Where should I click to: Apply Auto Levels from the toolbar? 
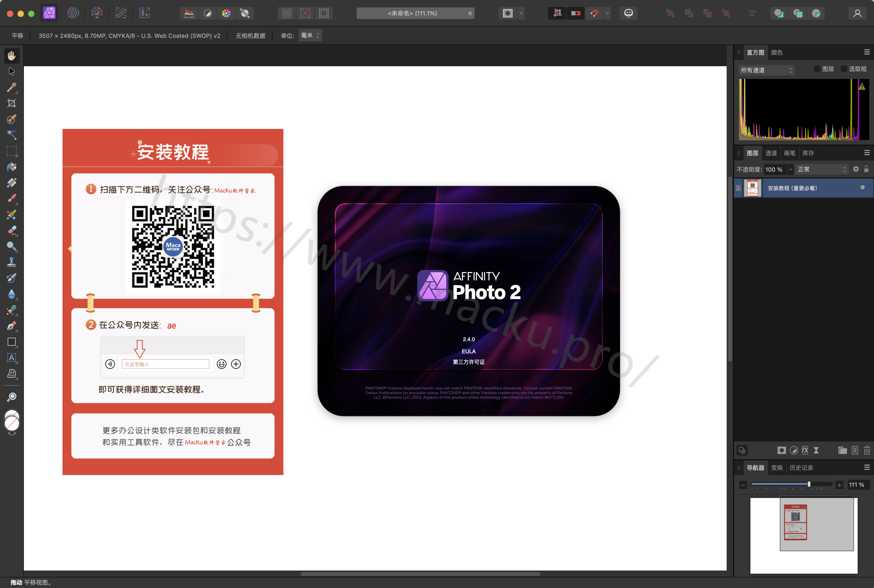[x=189, y=14]
